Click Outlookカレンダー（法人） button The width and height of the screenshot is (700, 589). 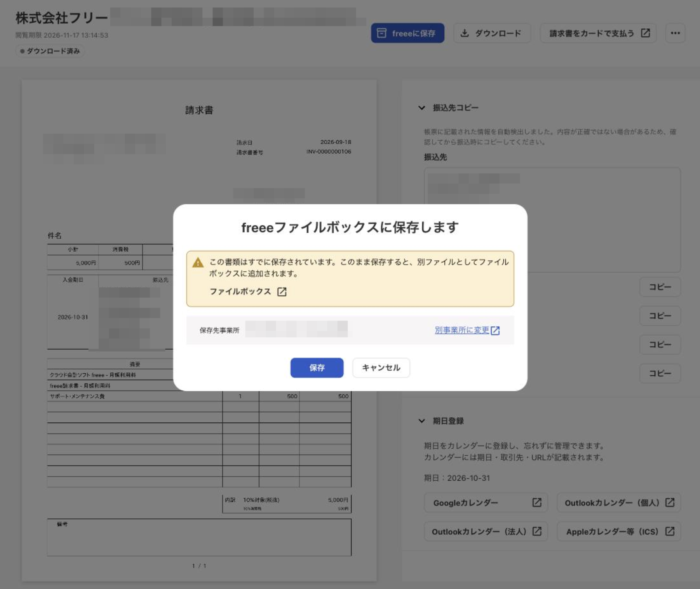(x=486, y=531)
